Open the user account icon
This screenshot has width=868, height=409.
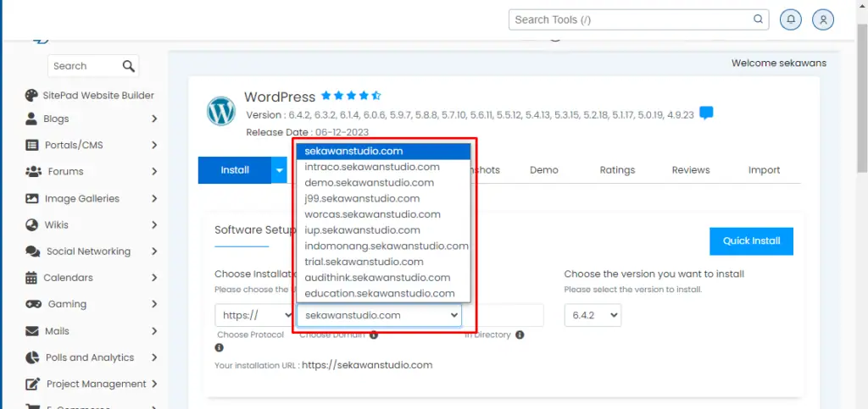click(x=823, y=19)
